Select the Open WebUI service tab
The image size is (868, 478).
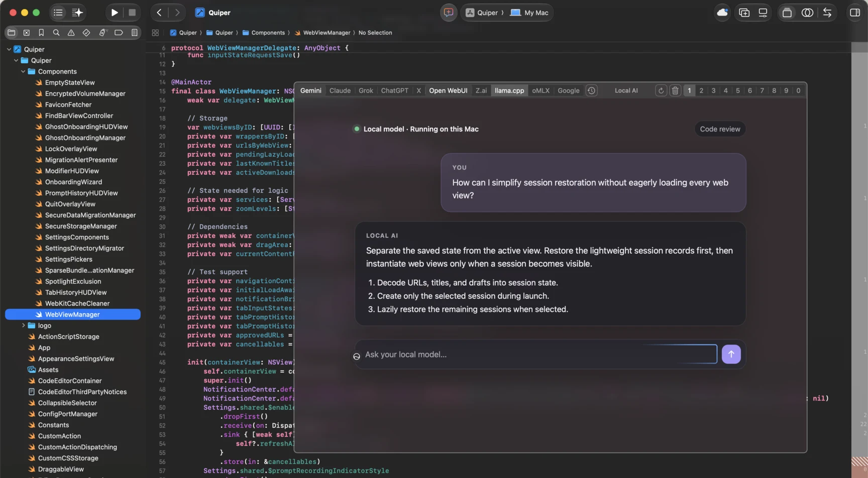pyautogui.click(x=448, y=91)
